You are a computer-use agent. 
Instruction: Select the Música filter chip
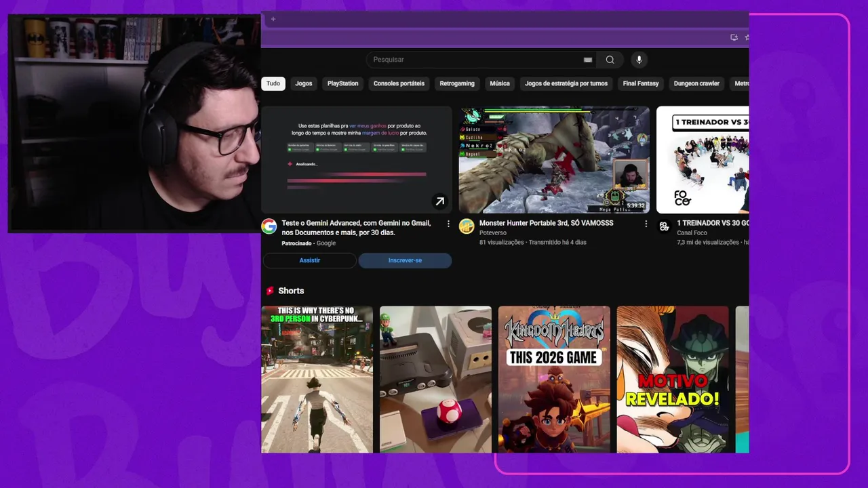500,83
